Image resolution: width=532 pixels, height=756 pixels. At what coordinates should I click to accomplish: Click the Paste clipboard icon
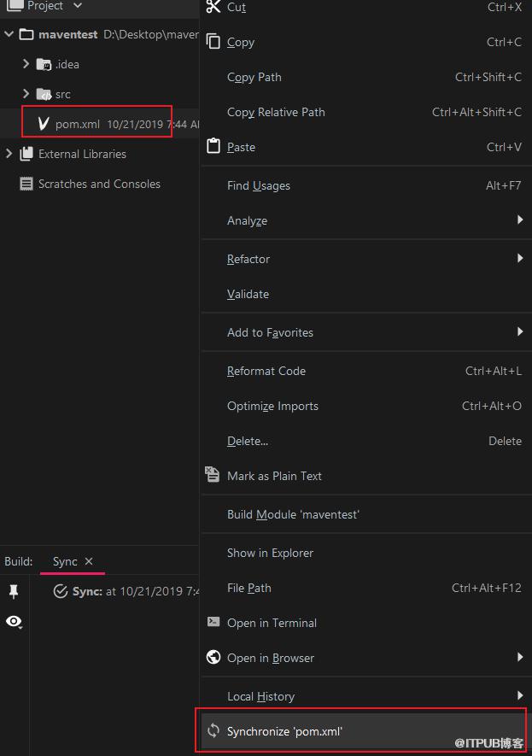pos(213,145)
